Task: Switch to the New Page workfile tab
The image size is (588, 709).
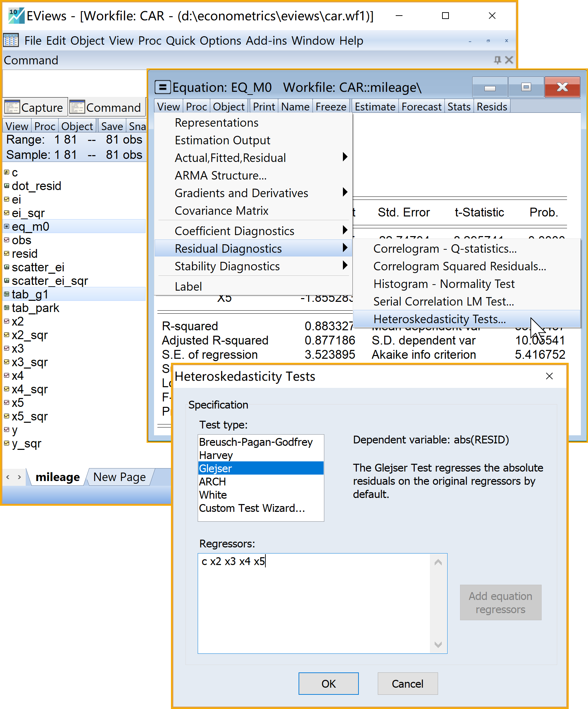Action: coord(119,477)
